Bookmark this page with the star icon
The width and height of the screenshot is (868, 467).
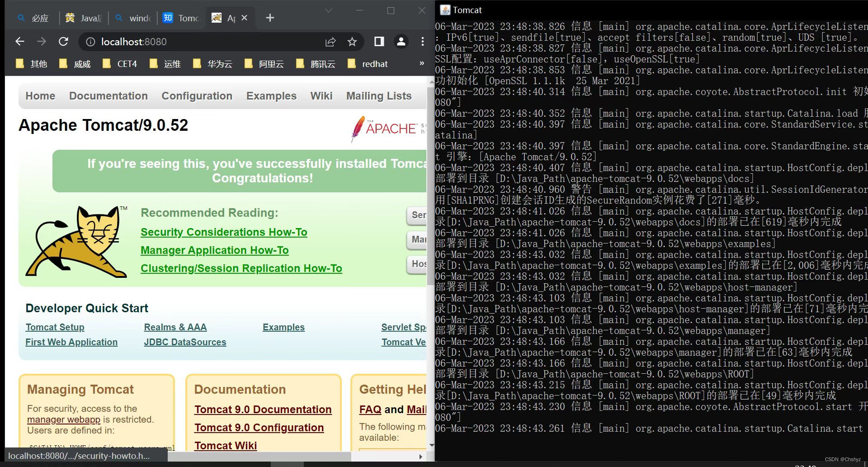click(x=352, y=42)
